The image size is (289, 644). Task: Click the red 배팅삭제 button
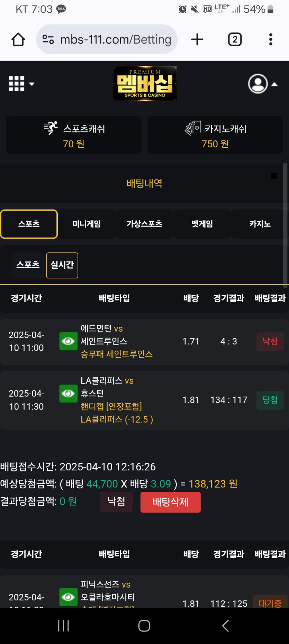click(171, 502)
